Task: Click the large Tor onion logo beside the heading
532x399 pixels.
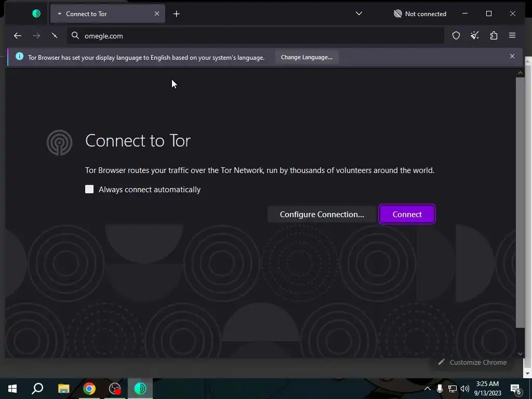Action: [59, 142]
